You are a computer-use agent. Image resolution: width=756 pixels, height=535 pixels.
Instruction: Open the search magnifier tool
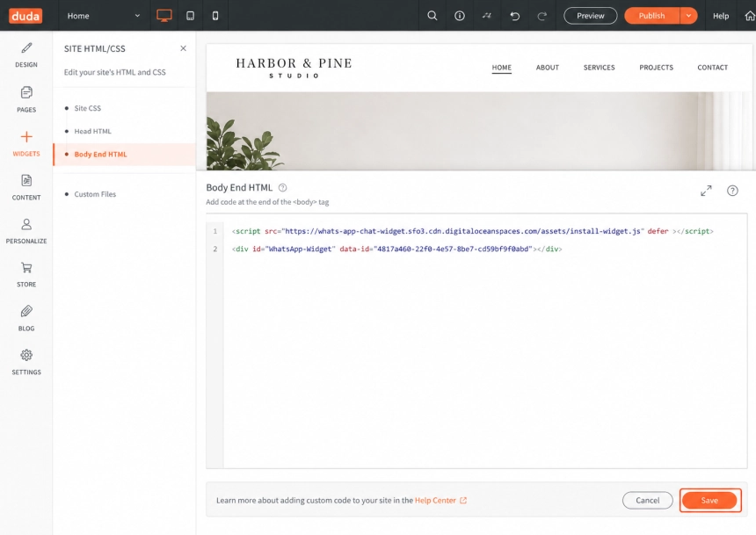pyautogui.click(x=432, y=16)
